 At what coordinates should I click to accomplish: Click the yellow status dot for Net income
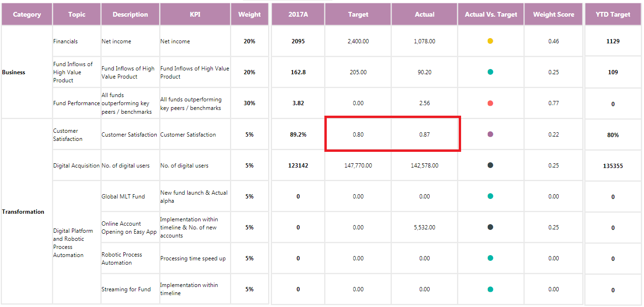490,41
